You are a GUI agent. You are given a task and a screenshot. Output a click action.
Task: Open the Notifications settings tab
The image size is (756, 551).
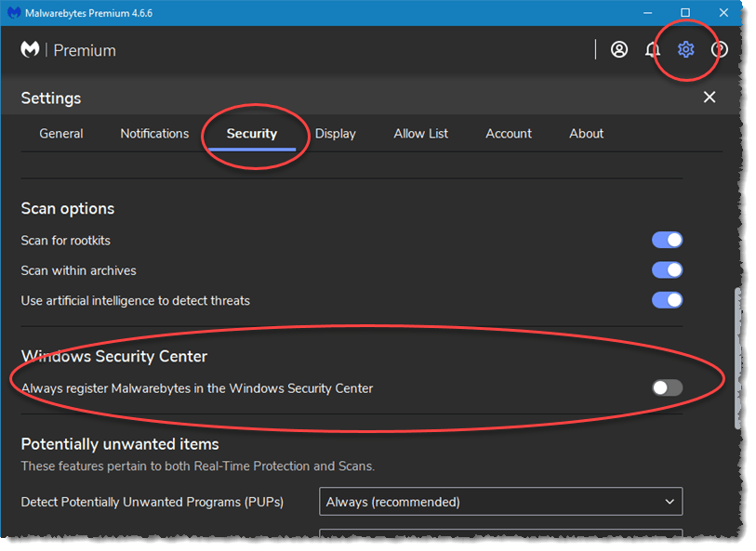tap(154, 133)
